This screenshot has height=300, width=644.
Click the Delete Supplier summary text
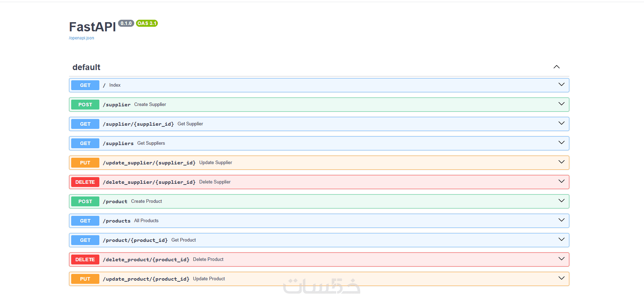point(215,182)
